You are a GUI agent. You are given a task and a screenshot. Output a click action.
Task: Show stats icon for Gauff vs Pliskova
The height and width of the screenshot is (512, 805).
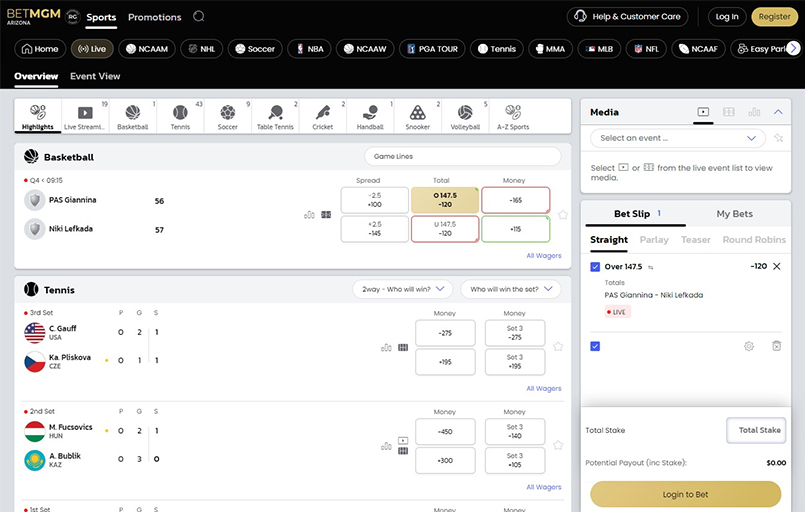tap(386, 348)
